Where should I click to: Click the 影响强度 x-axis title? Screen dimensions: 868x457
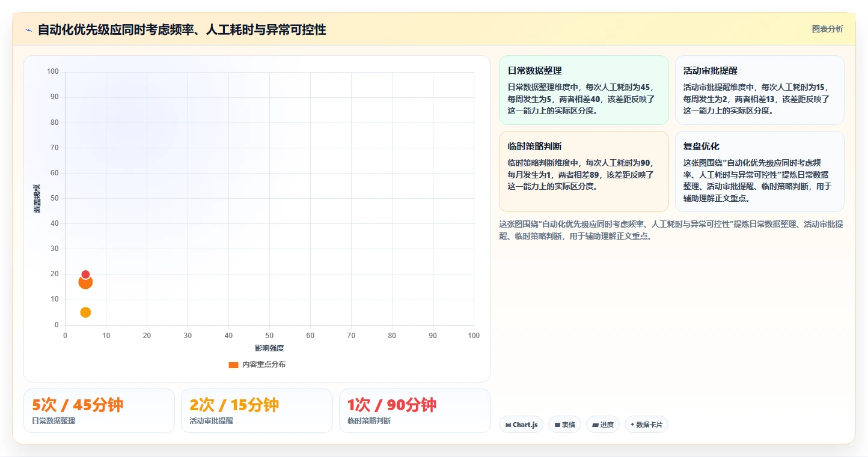(269, 348)
